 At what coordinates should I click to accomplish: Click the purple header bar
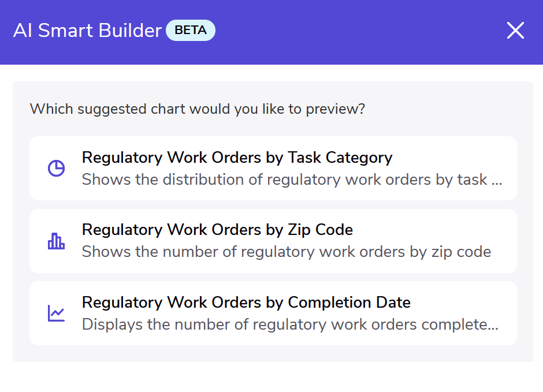[347, 32]
